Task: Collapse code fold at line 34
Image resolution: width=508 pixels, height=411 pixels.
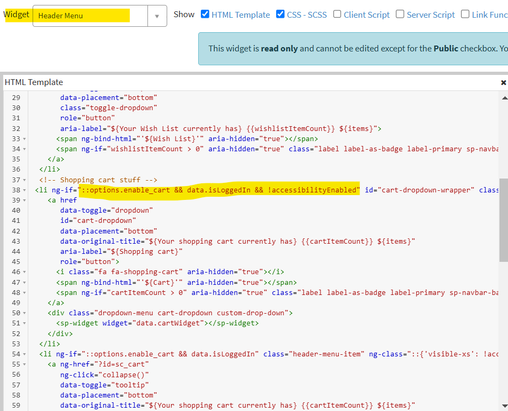Action: (24, 149)
